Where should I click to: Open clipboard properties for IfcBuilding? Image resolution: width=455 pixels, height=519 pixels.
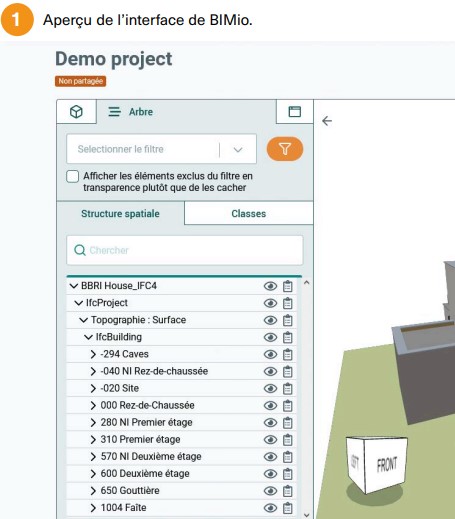[x=288, y=337]
